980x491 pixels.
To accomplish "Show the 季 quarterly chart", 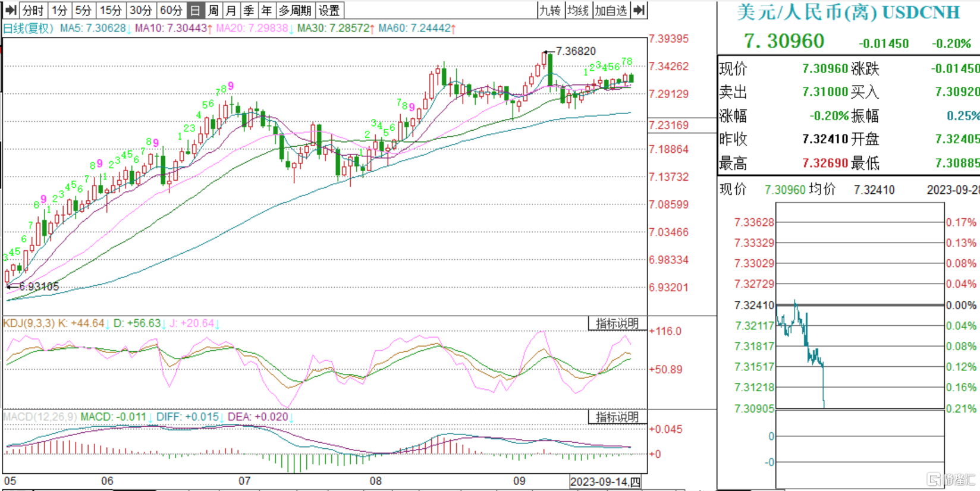I will 249,10.
